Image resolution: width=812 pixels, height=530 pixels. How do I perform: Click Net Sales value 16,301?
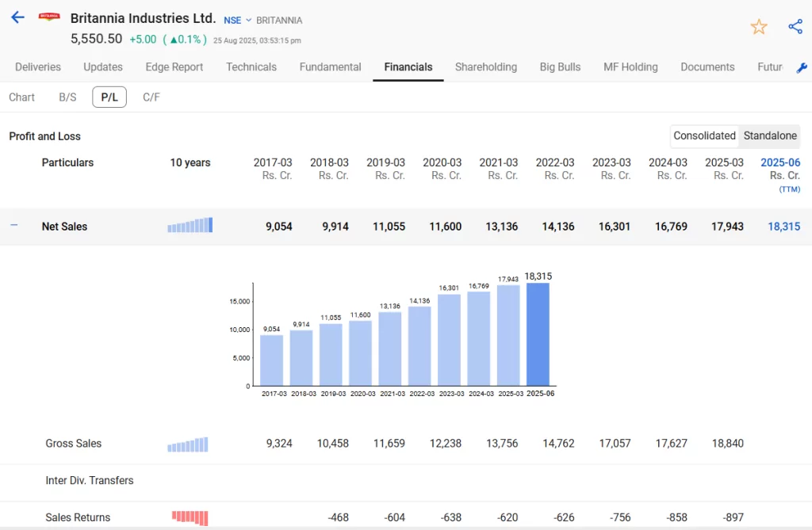click(x=615, y=227)
